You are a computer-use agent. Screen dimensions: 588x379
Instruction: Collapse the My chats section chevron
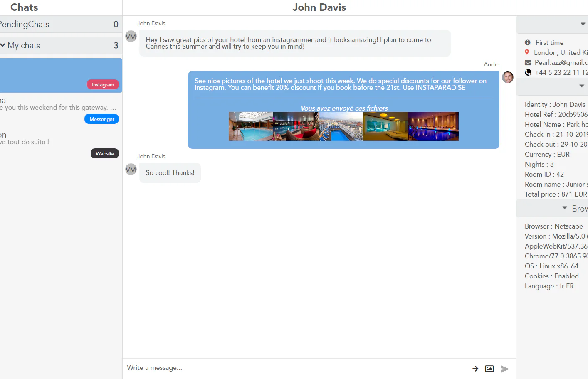point(3,45)
